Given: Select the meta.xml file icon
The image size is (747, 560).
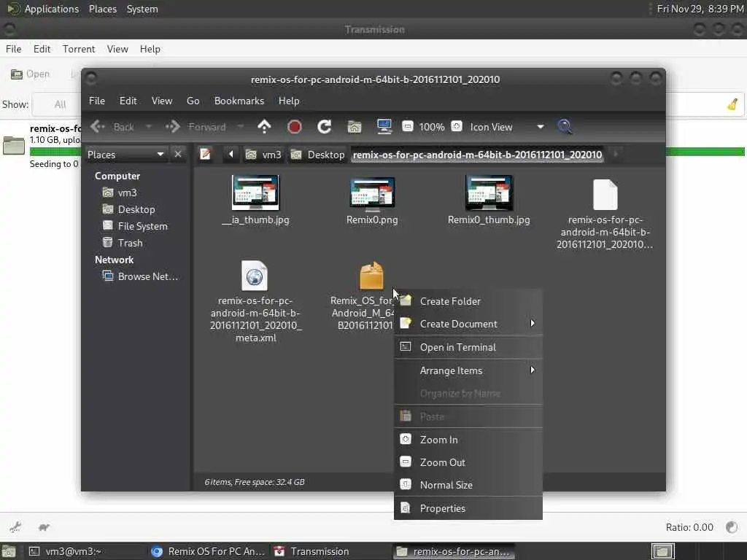Looking at the screenshot, I should [255, 275].
